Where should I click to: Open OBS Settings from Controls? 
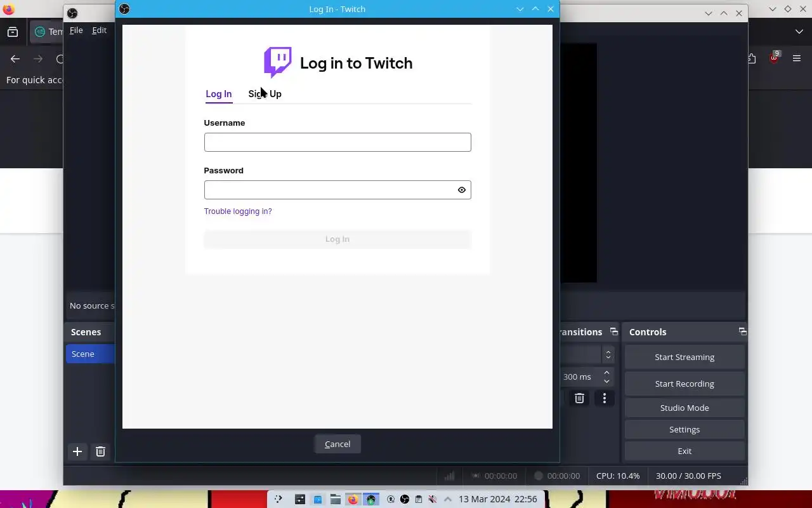point(684,429)
